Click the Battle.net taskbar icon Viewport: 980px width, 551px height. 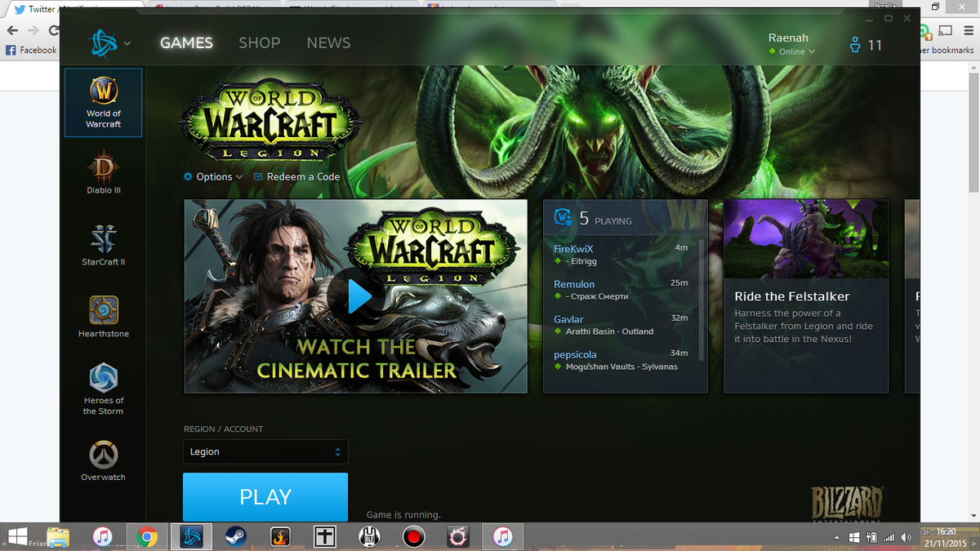click(x=191, y=537)
